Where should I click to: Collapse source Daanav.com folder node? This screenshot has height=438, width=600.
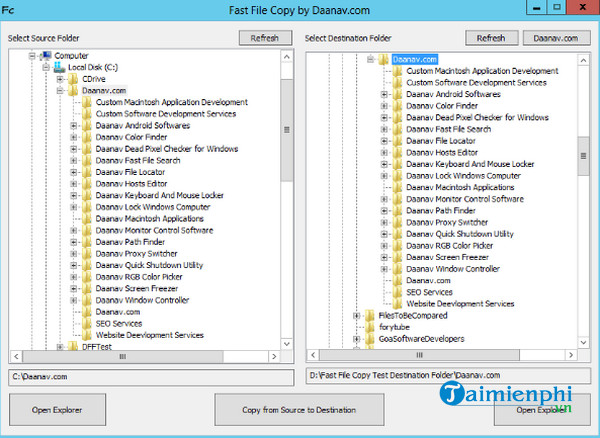pos(60,91)
